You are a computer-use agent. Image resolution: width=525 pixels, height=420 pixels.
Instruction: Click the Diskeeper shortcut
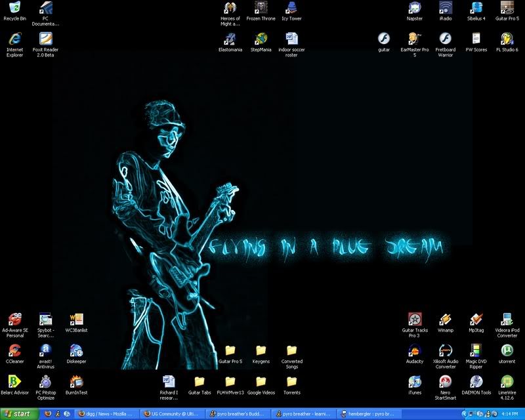click(x=76, y=350)
